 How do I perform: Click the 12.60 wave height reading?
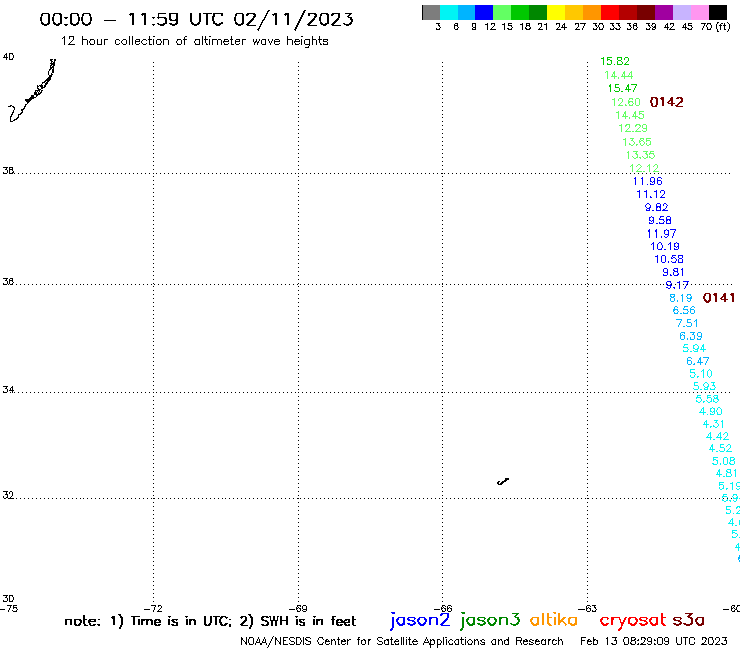coord(626,102)
